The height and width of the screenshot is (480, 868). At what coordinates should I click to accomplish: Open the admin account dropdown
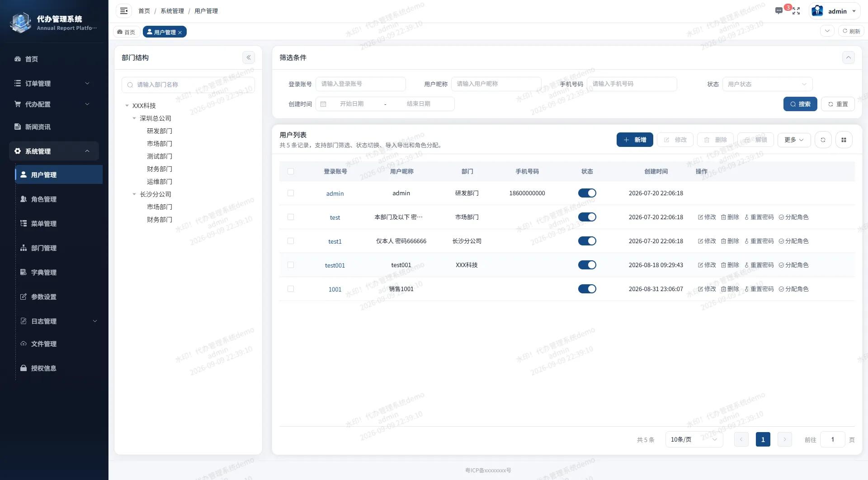point(835,11)
